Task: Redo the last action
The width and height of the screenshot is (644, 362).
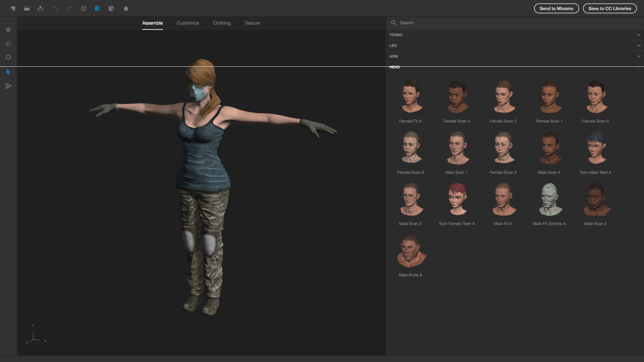Action: point(69,8)
